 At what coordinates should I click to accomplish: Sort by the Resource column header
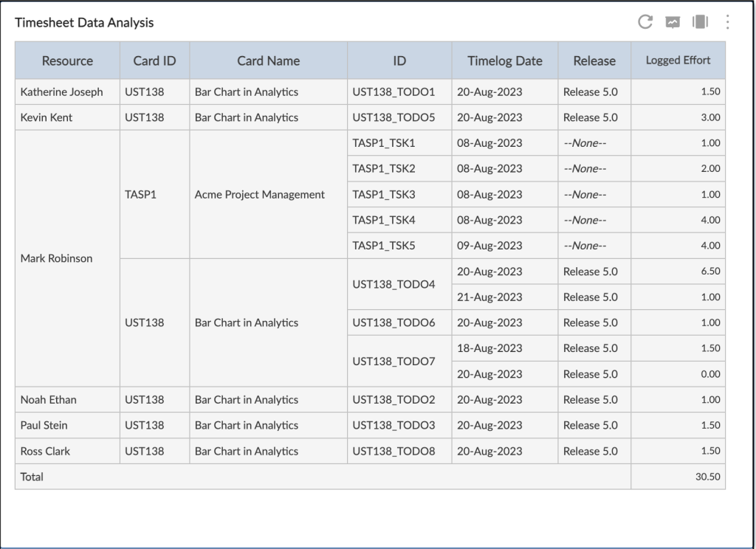[66, 61]
